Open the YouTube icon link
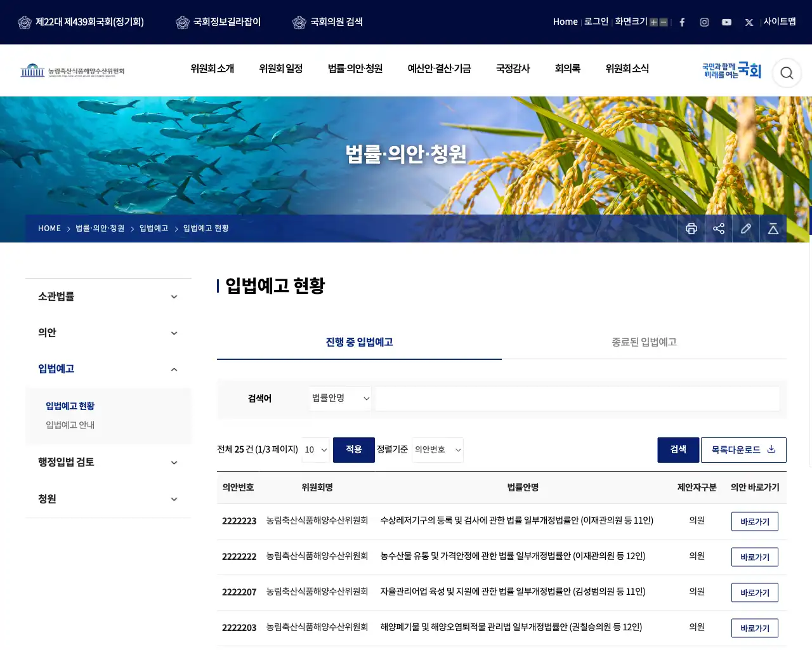The height and width of the screenshot is (650, 812). [x=726, y=22]
